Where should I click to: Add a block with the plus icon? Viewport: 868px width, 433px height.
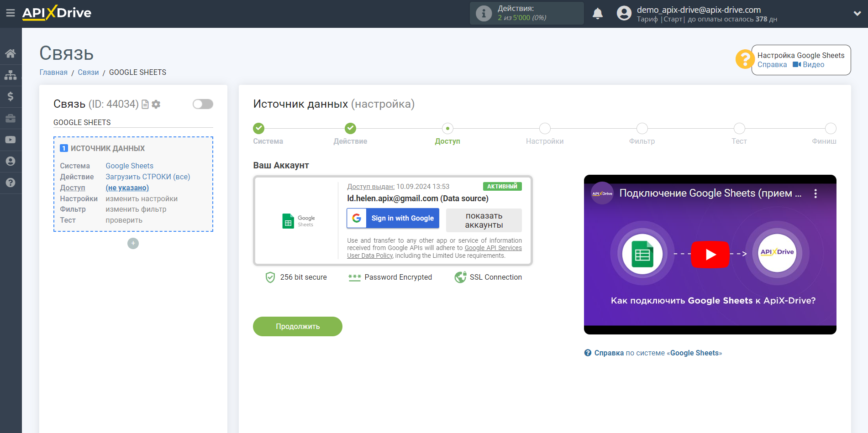(x=133, y=244)
